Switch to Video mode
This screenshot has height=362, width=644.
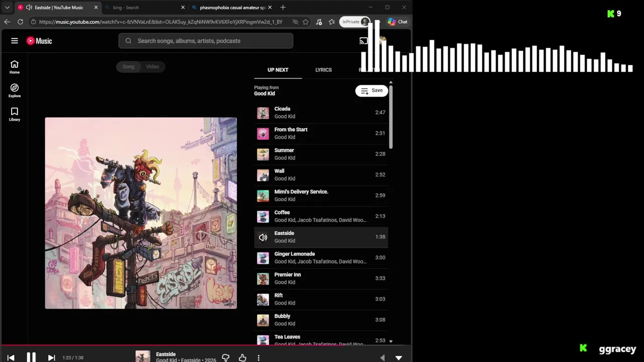pos(152,66)
